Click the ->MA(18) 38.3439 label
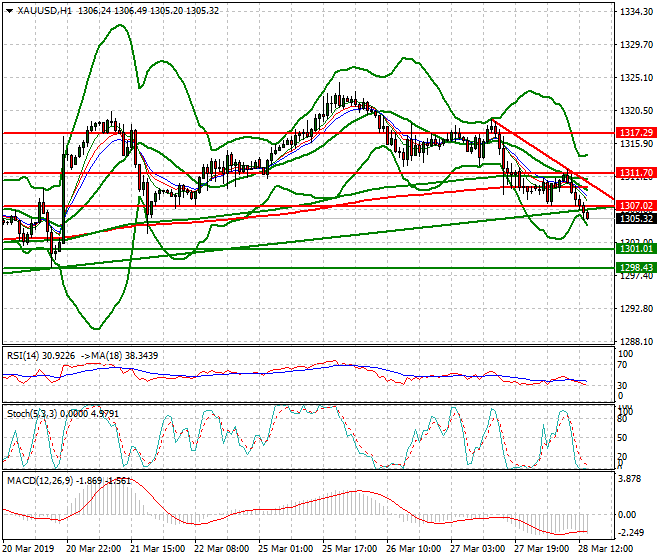The width and height of the screenshot is (660, 560). [x=119, y=356]
